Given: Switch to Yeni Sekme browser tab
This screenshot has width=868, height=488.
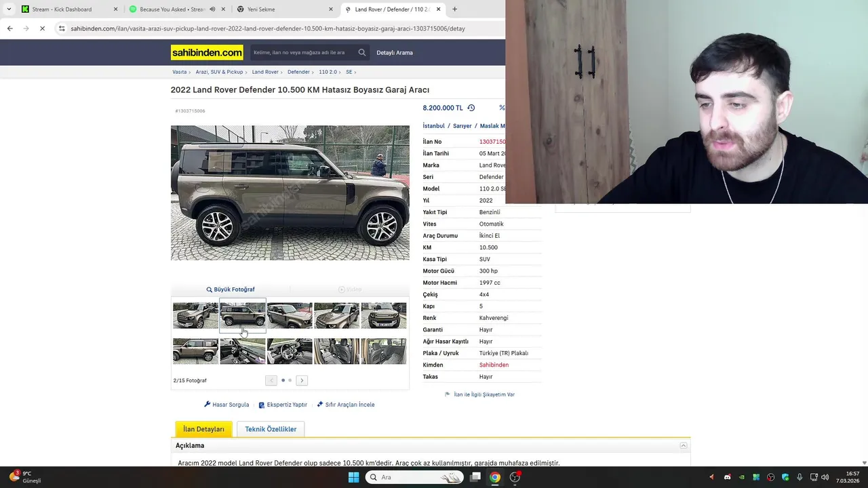Looking at the screenshot, I should click(x=285, y=9).
